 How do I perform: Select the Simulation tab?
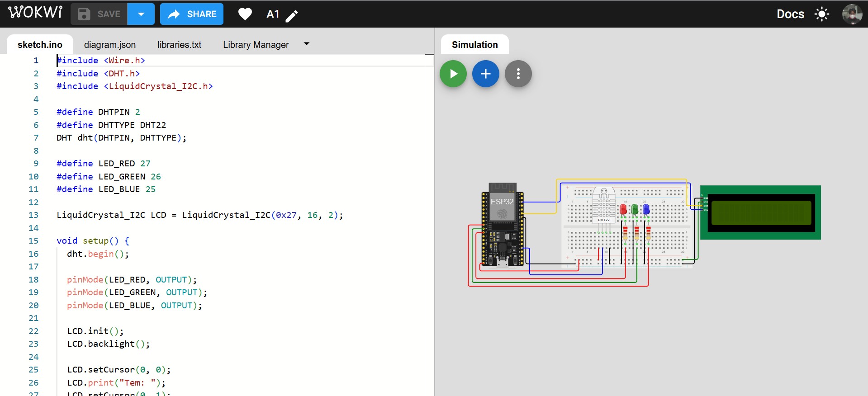pos(474,45)
